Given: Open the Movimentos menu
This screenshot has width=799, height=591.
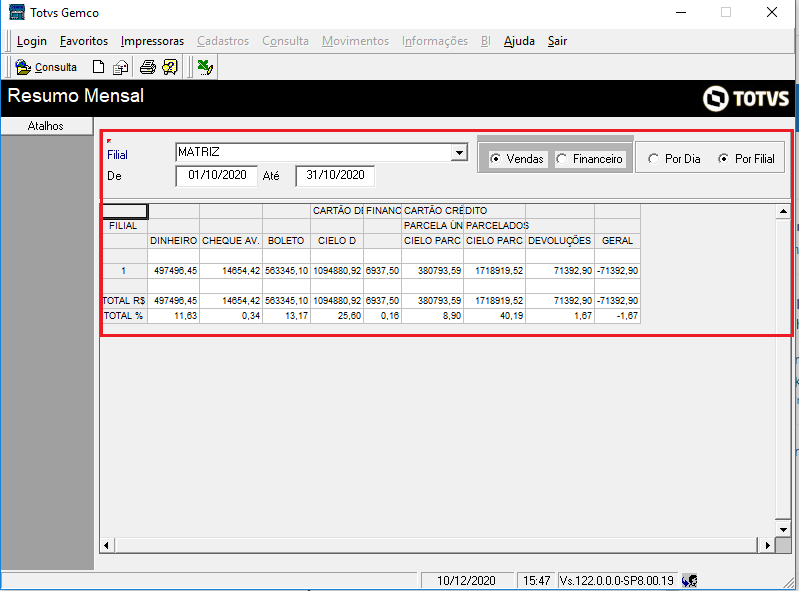Looking at the screenshot, I should 355,41.
